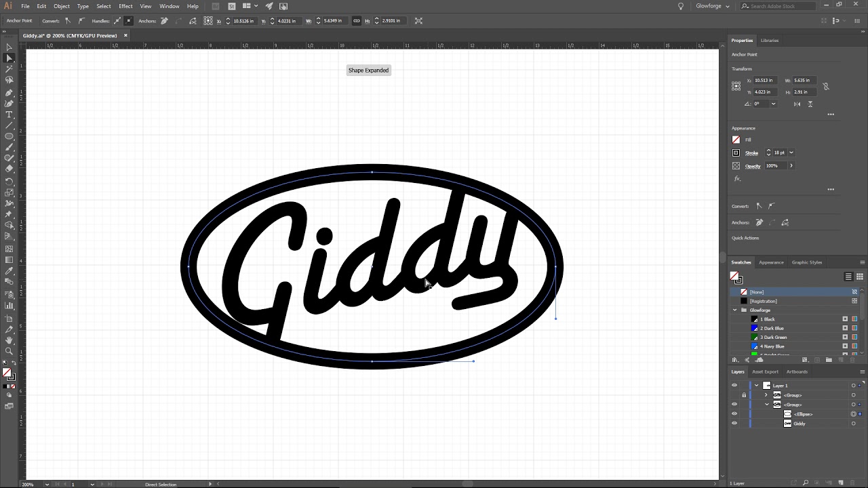
Task: Open the Glowforge workspace dropdown
Action: [713, 6]
